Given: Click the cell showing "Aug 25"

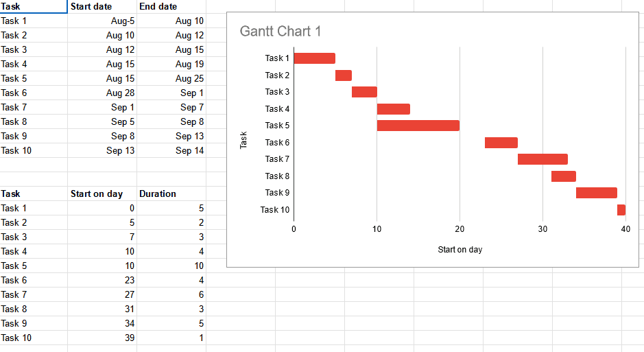Looking at the screenshot, I should 171,78.
